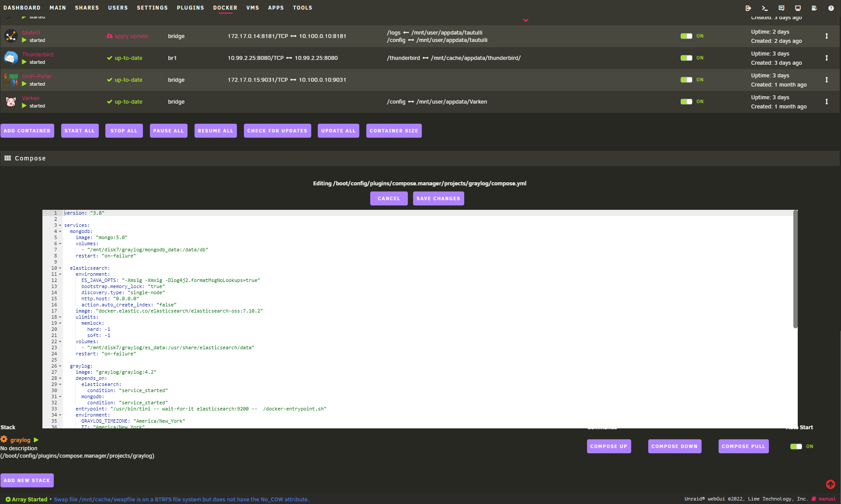841x504 pixels.
Task: Click Compose Up button
Action: click(608, 446)
